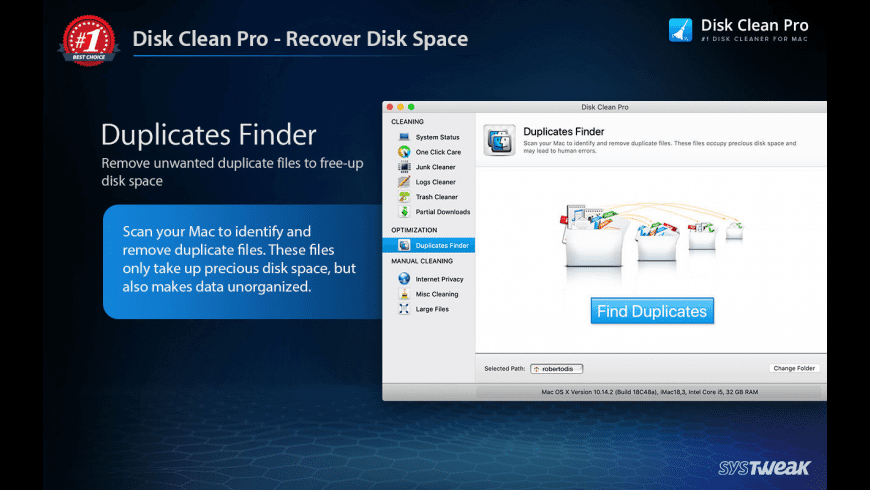870x490 pixels.
Task: Select Partial Downloads label
Action: tap(443, 212)
